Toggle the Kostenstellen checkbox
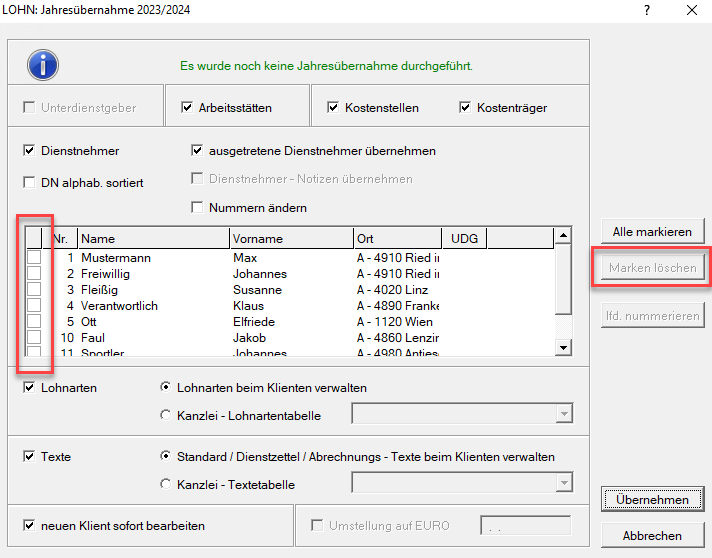The image size is (712, 558). coord(333,108)
